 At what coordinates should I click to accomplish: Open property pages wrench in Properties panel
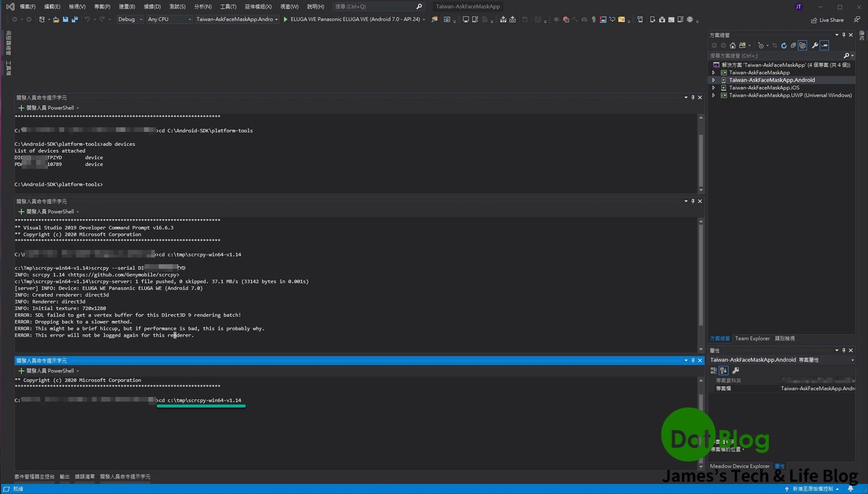736,370
